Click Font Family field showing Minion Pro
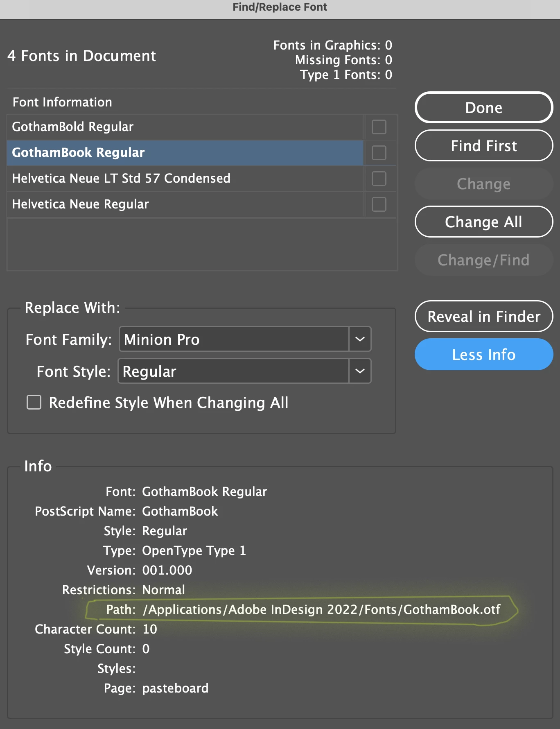The image size is (560, 729). [x=234, y=339]
